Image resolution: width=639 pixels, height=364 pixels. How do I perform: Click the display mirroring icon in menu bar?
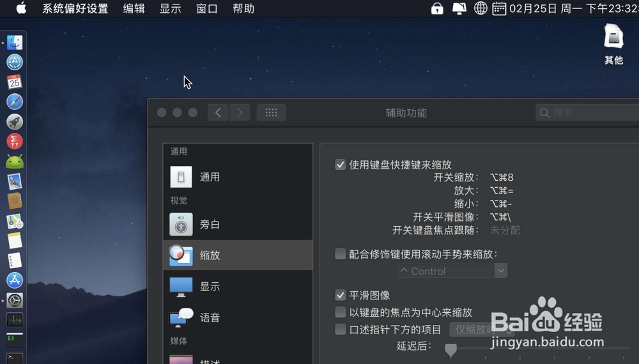(459, 8)
